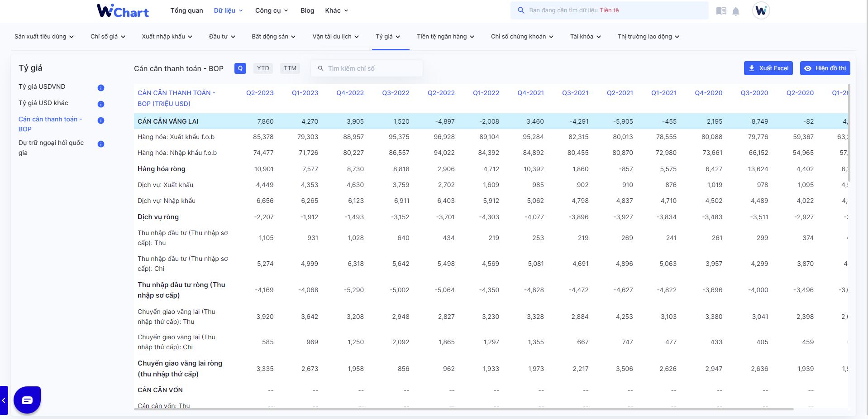Open Tỷ giá USD khác sidebar link
The image size is (868, 419).
click(43, 103)
